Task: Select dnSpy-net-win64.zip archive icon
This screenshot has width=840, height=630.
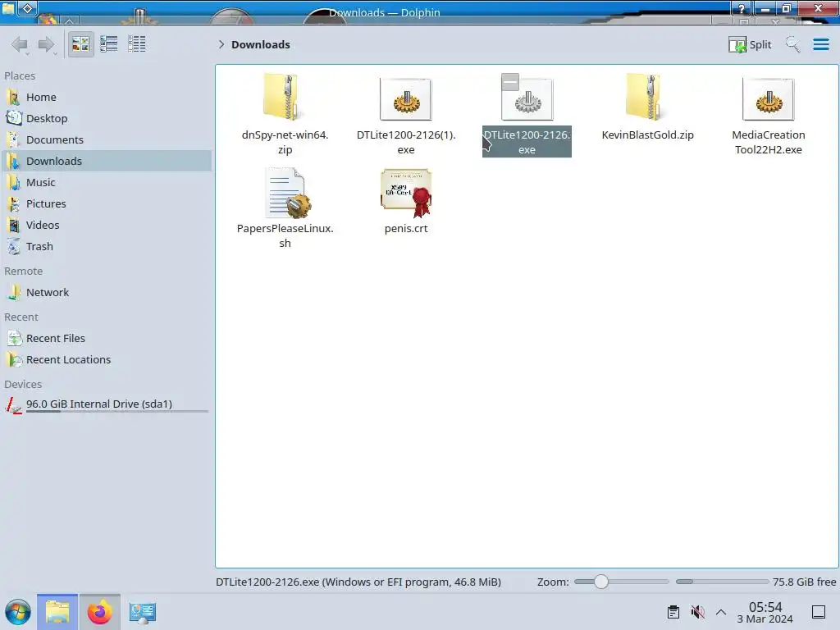Action: point(285,98)
